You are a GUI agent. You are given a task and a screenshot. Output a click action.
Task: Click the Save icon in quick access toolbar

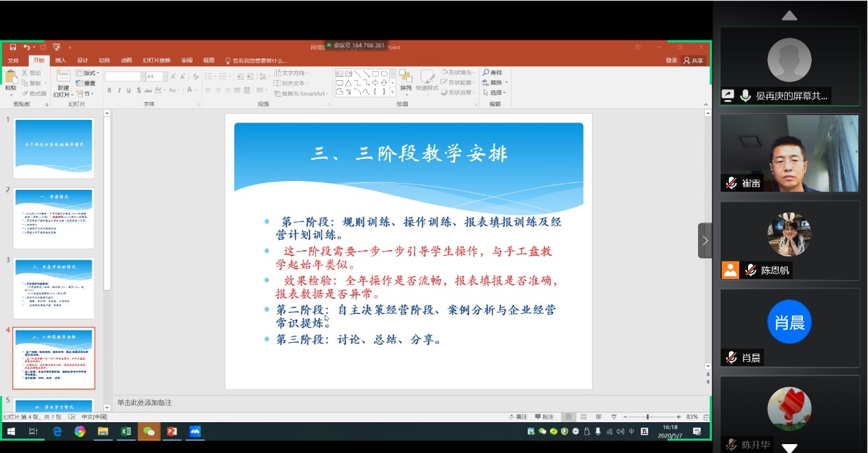click(x=12, y=47)
